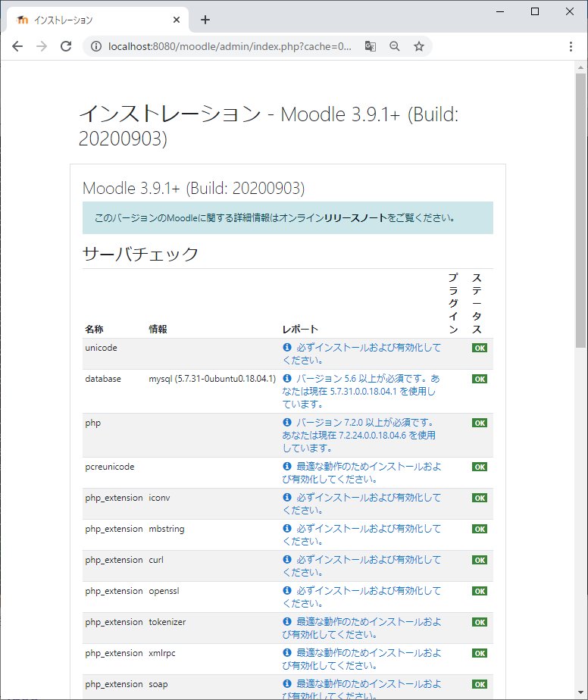Click the address bar URL
The height and width of the screenshot is (700, 588).
[230, 46]
